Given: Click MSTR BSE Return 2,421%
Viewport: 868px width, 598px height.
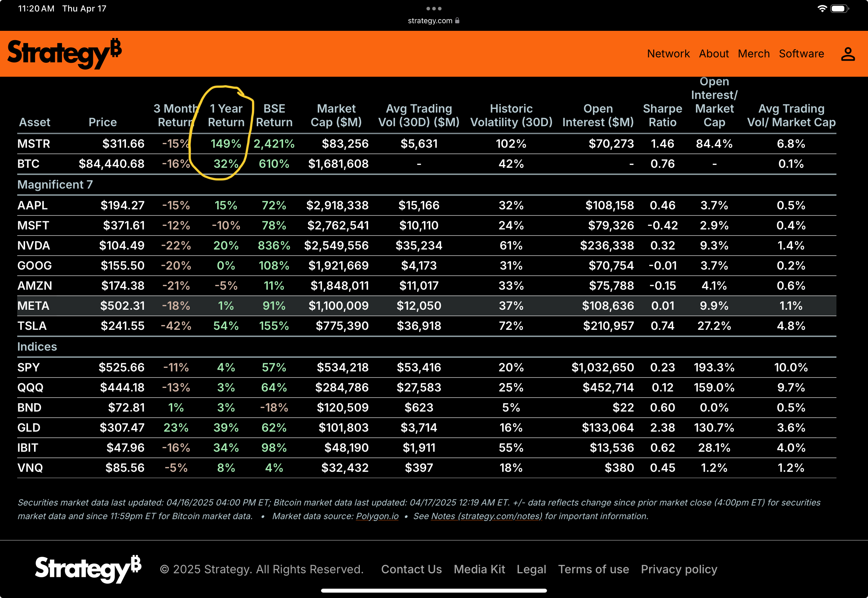Looking at the screenshot, I should (274, 143).
